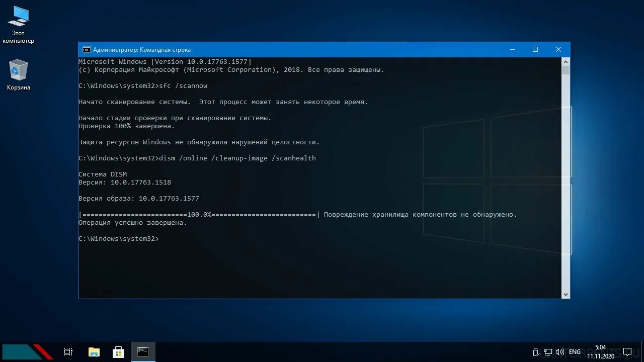
Task: Click the console scrollbar down arrow
Action: point(566,295)
